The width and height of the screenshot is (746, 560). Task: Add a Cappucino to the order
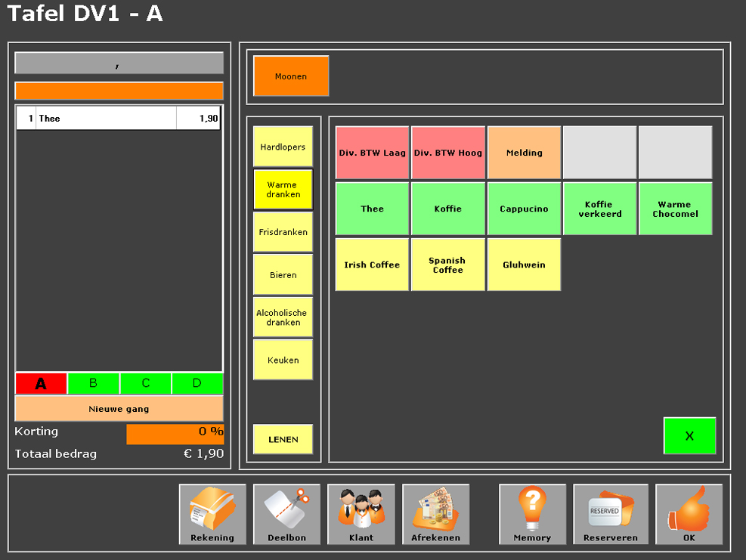click(524, 209)
